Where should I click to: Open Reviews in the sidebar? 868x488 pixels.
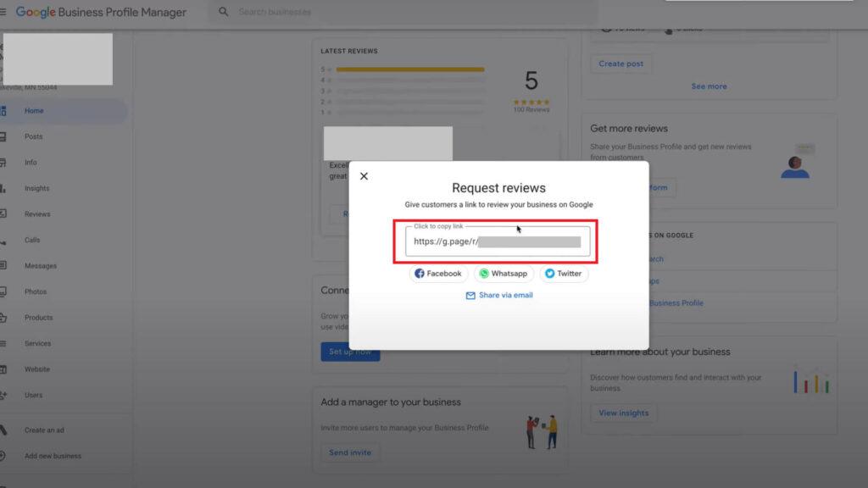[37, 214]
